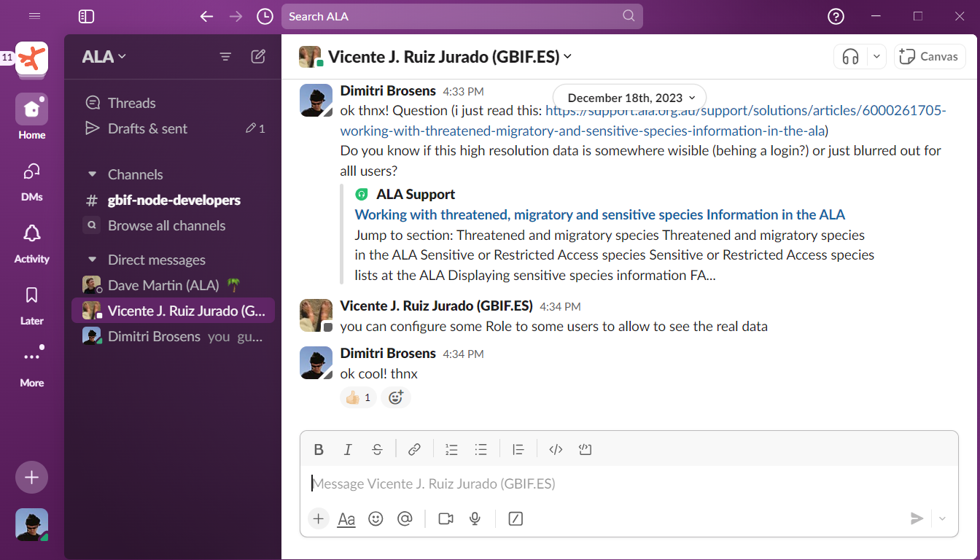
Task: Record a video clip
Action: tap(446, 518)
